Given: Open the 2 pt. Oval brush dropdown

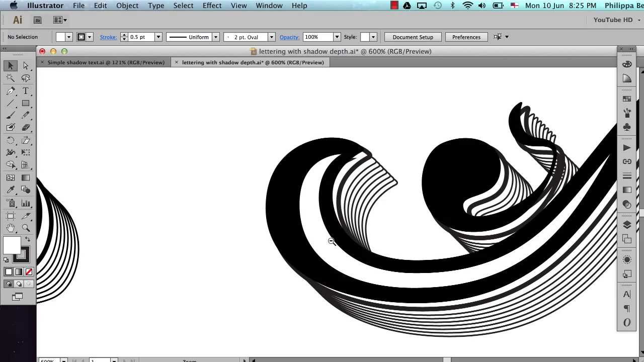Looking at the screenshot, I should [x=271, y=37].
